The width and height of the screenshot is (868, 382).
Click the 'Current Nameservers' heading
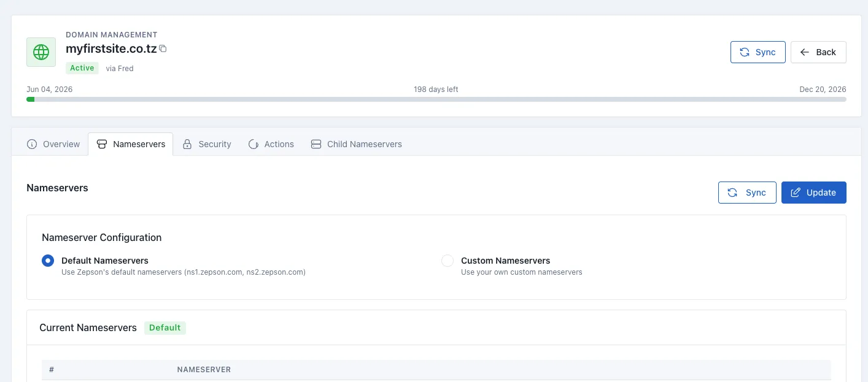[x=88, y=327]
